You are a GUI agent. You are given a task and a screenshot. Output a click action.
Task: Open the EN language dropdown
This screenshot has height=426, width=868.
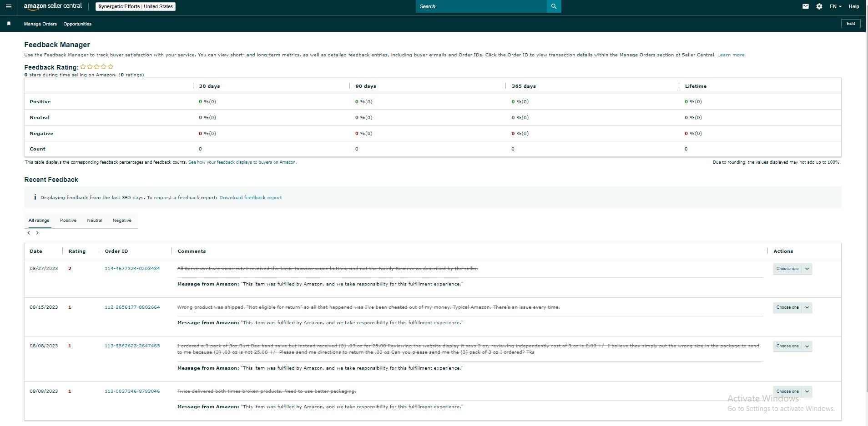(x=835, y=6)
